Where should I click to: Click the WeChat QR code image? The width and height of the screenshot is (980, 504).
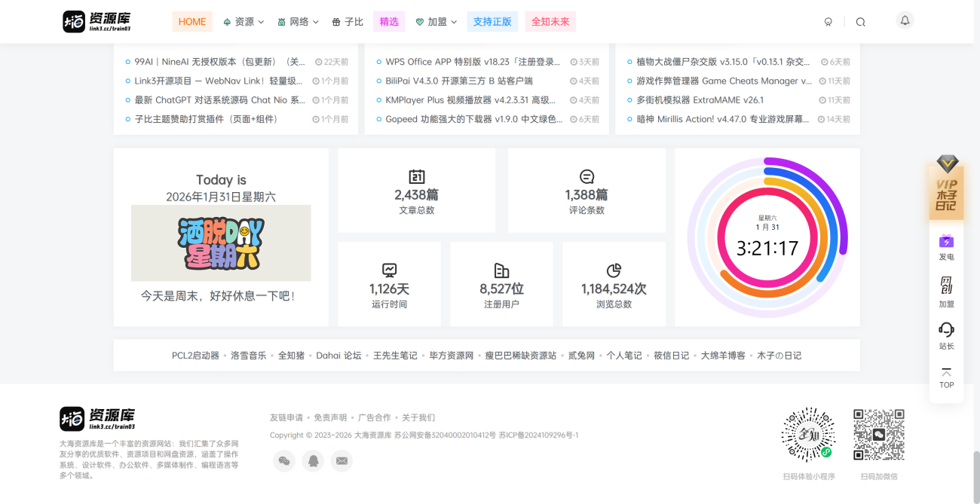879,435
